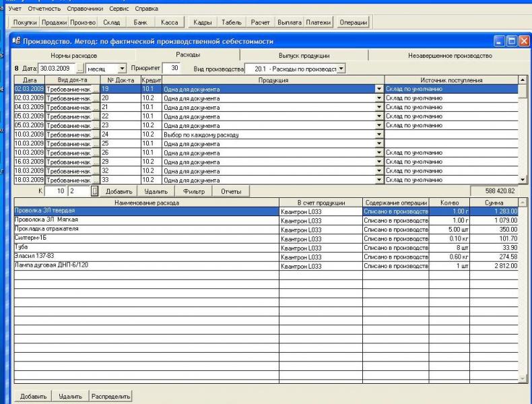532x404 pixels.
Task: Click the Приоритет input field
Action: pyautogui.click(x=171, y=68)
